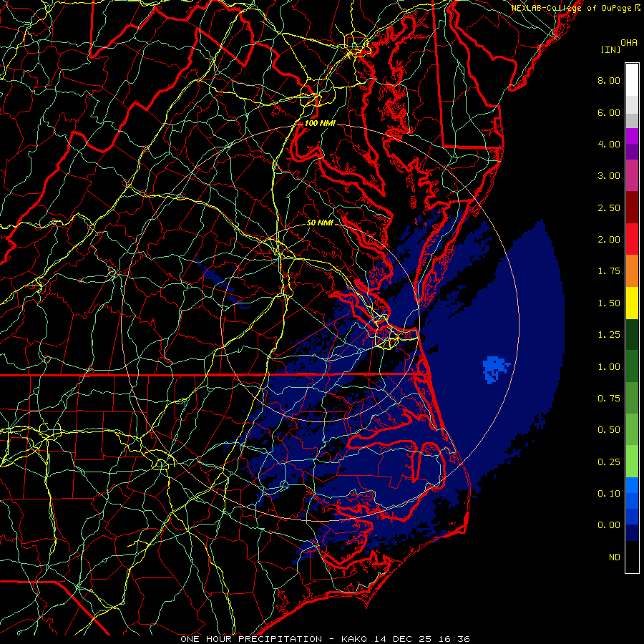Select the 'OHA' product code label

click(629, 43)
